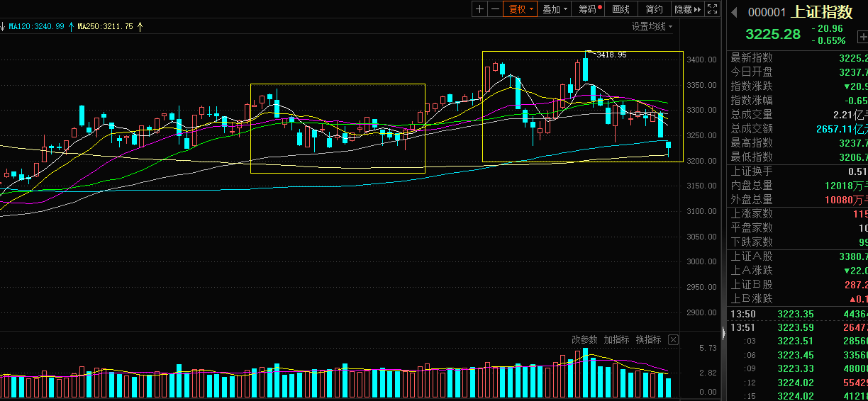868x401 pixels.
Task: Click the 3418.95 high price marker
Action: pos(611,55)
